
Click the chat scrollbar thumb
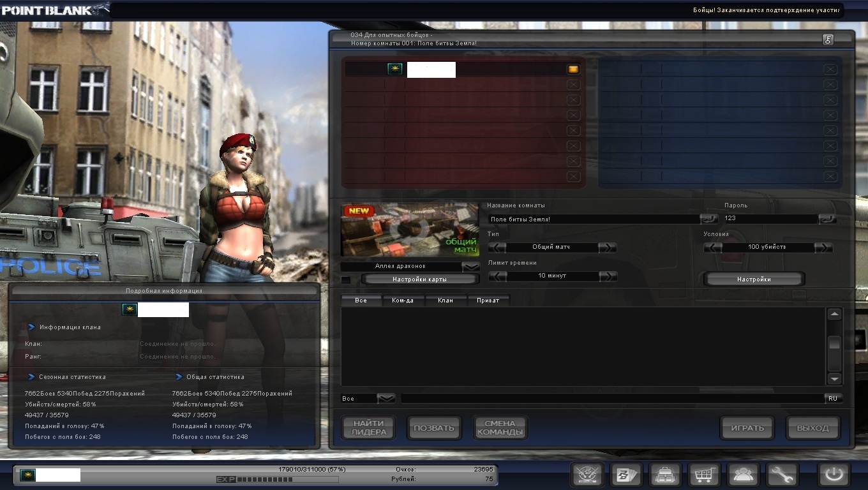pos(834,343)
